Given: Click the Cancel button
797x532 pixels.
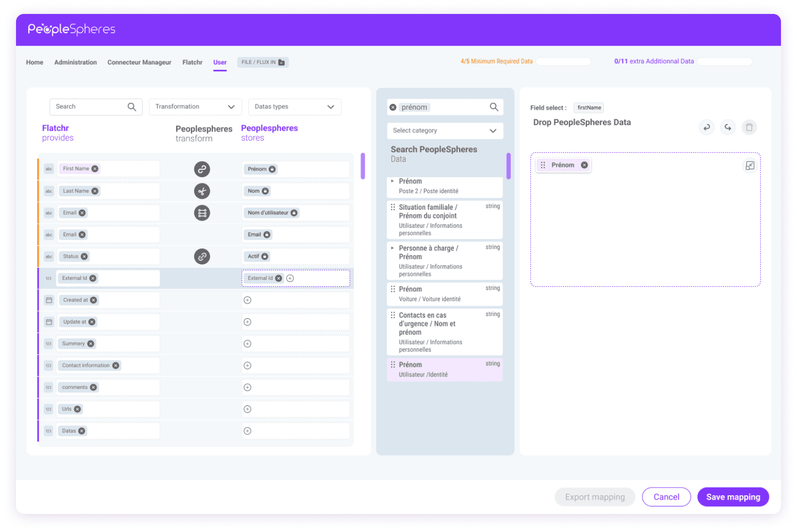Looking at the screenshot, I should coord(666,497).
